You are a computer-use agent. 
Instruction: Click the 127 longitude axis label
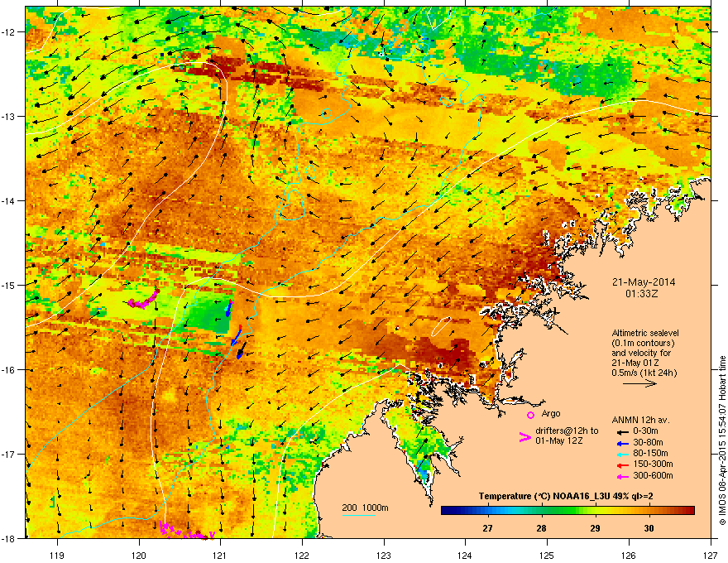[711, 555]
